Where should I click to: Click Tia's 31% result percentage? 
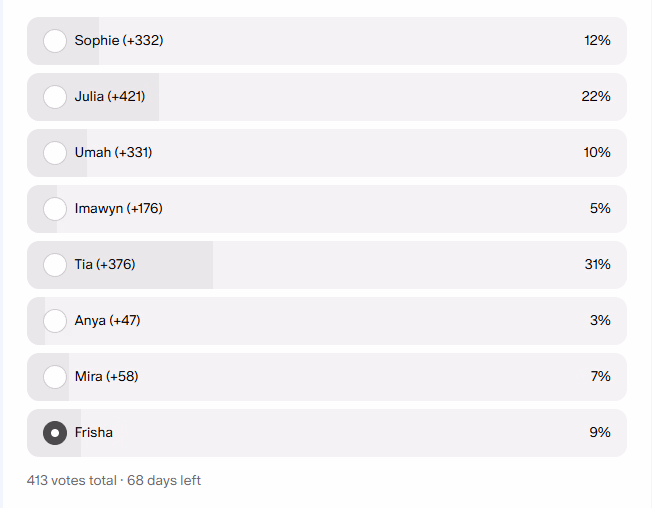(x=597, y=265)
